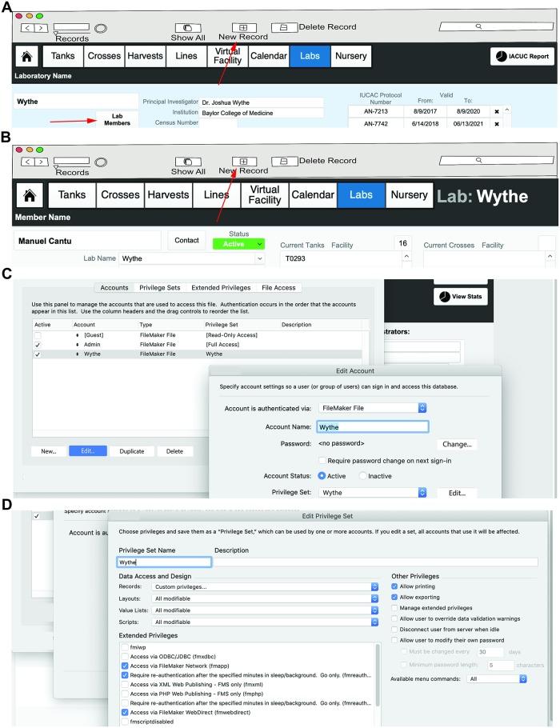Open the Home icon in panel B navigation
This screenshot has height=728, width=560.
click(30, 195)
